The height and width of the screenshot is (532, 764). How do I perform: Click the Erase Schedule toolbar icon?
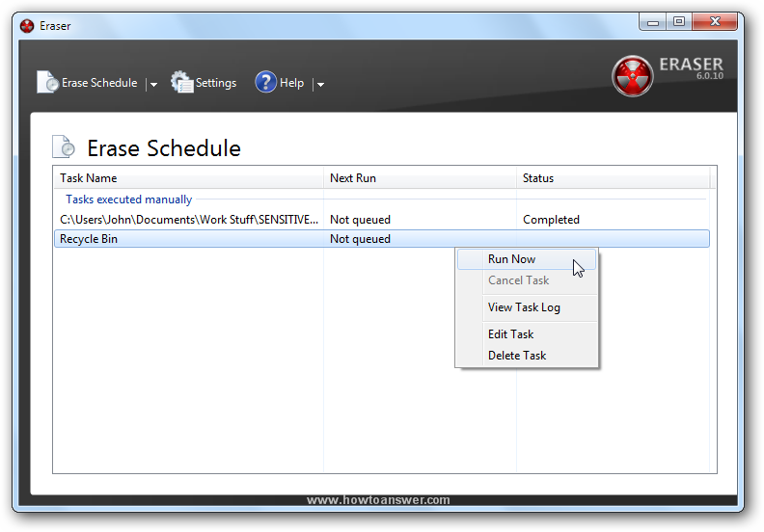click(x=48, y=82)
